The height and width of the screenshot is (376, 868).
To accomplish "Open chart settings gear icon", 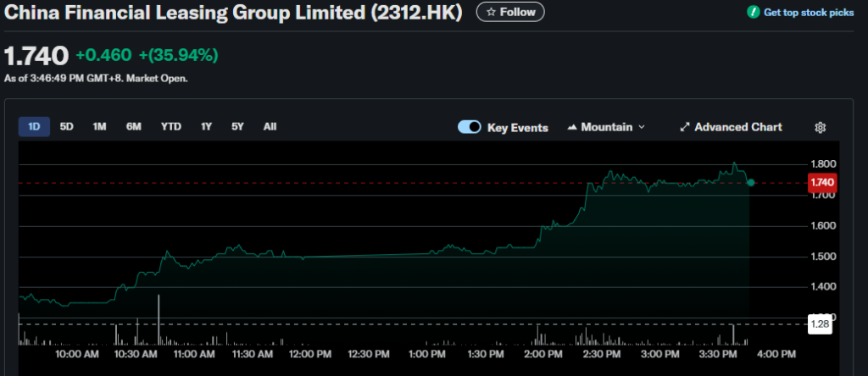I will [820, 127].
